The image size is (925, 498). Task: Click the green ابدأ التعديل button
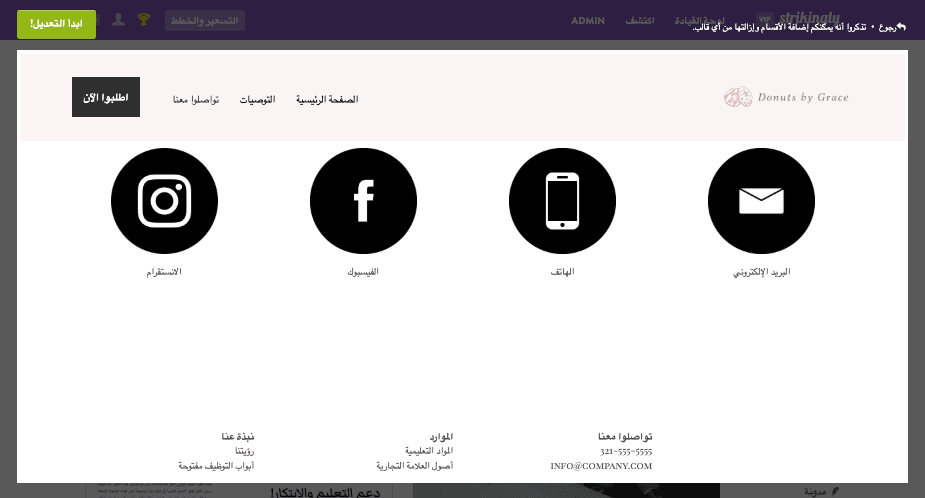coord(57,24)
